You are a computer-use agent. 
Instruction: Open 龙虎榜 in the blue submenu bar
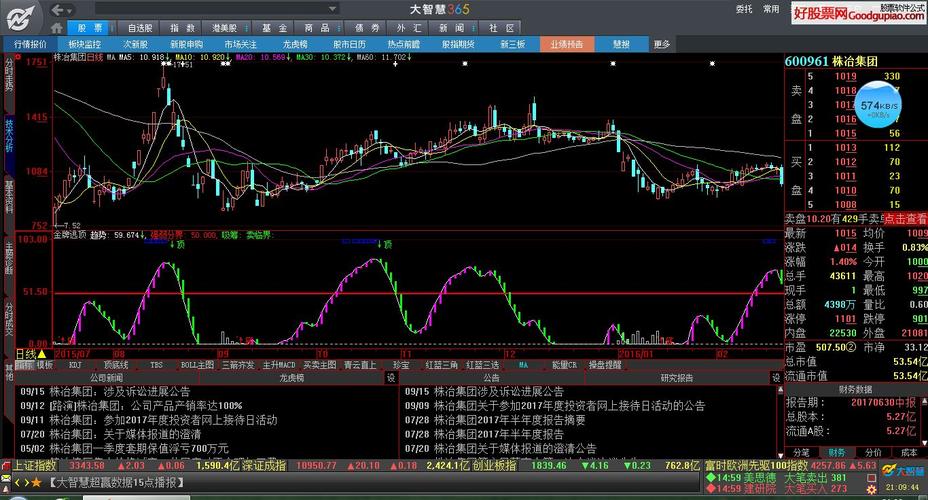(x=295, y=44)
